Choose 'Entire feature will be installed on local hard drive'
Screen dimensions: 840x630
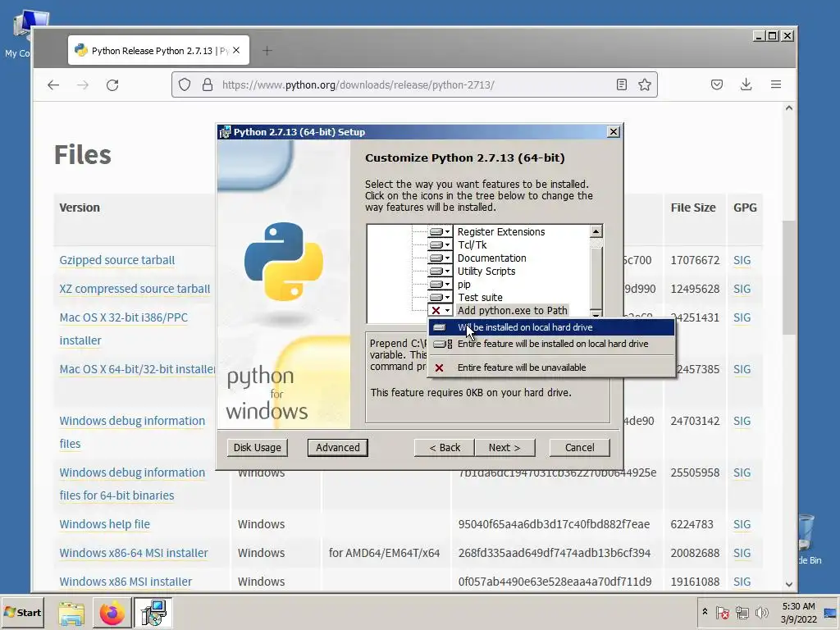point(551,344)
